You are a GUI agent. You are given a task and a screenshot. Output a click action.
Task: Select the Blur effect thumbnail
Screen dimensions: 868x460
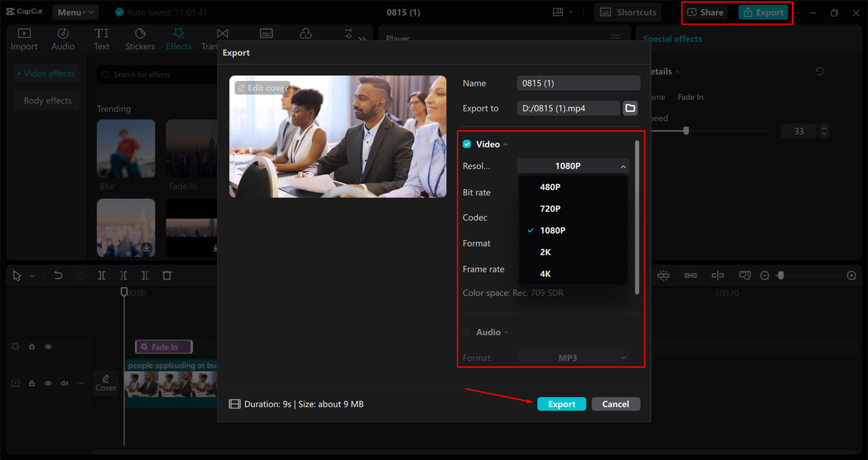point(126,149)
